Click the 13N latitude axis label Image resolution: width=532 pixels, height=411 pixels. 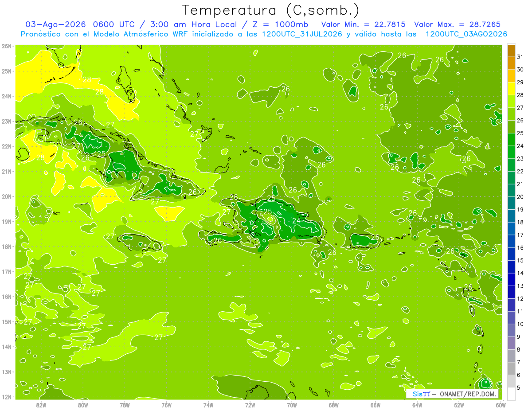click(7, 372)
